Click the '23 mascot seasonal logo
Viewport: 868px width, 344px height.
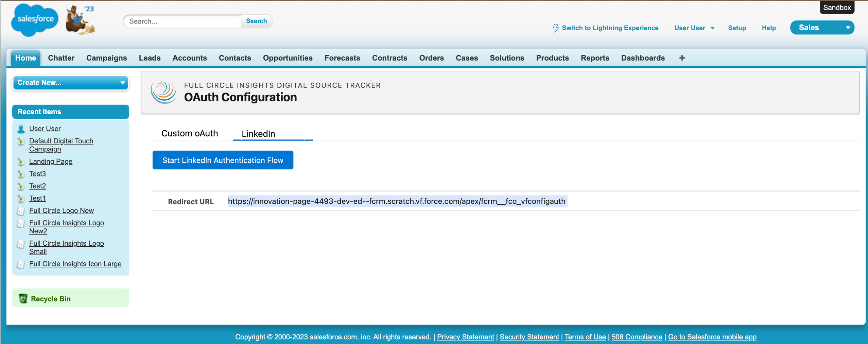coord(81,20)
